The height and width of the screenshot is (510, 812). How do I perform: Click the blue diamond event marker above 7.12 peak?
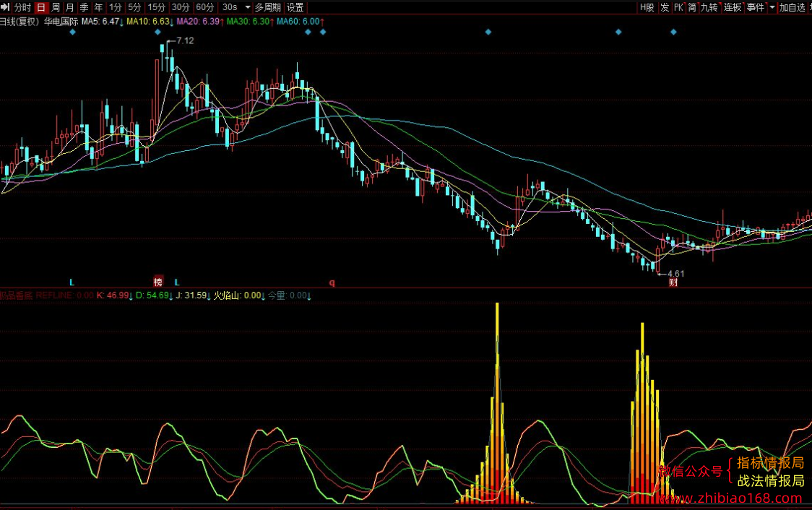[158, 32]
